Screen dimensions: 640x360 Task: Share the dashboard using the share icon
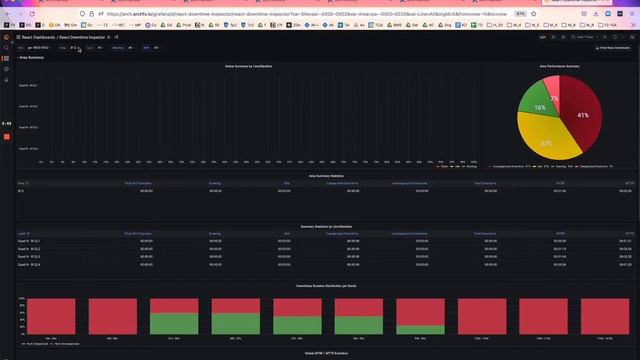(116, 37)
